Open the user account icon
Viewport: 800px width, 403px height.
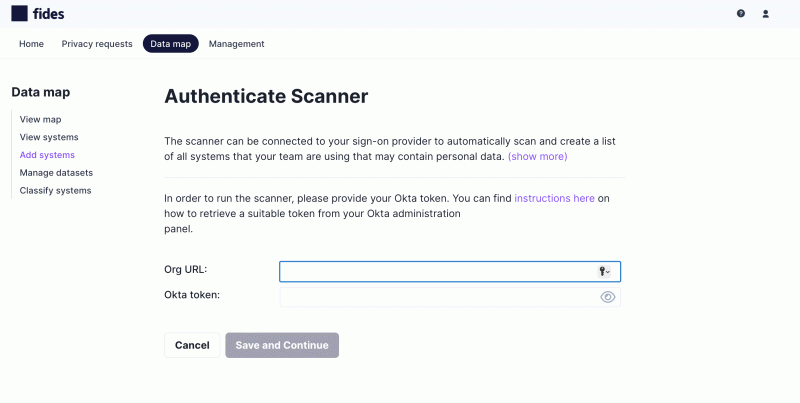(x=766, y=14)
